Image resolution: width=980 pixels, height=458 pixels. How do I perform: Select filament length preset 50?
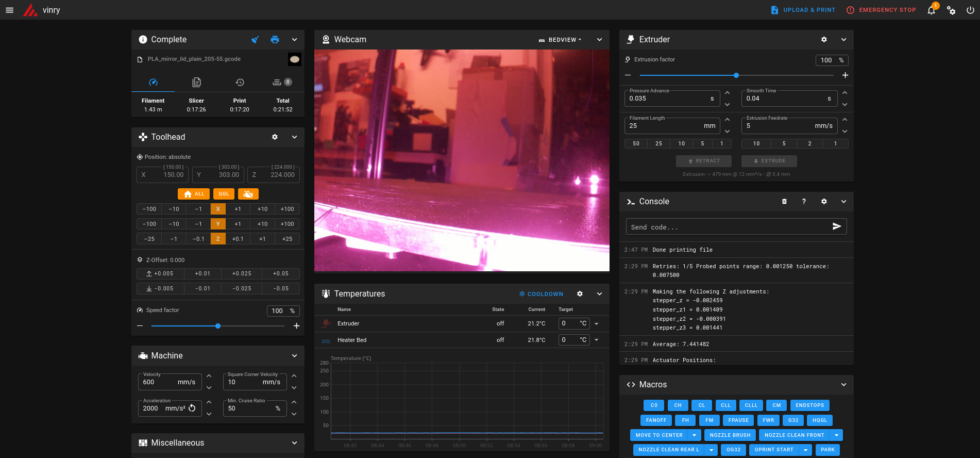click(636, 143)
